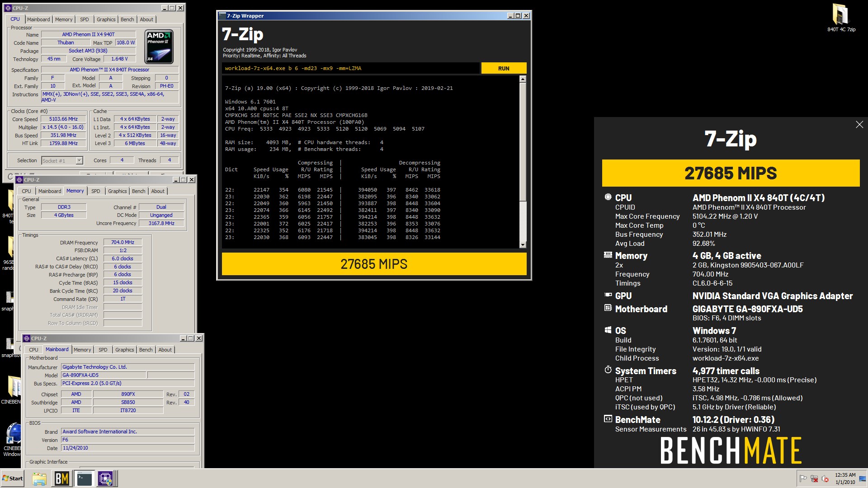Image resolution: width=868 pixels, height=488 pixels.
Task: Click the 7-Zip Wrapper title bar icon
Action: pos(222,16)
